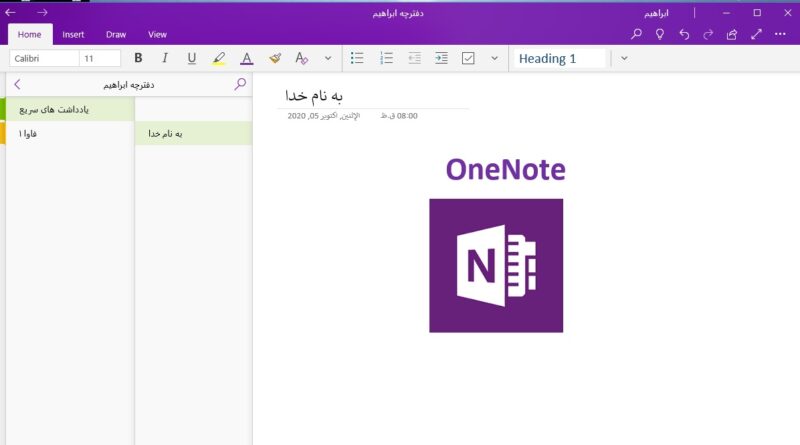This screenshot has height=445, width=800.
Task: Open the Draw tab
Action: pos(116,34)
